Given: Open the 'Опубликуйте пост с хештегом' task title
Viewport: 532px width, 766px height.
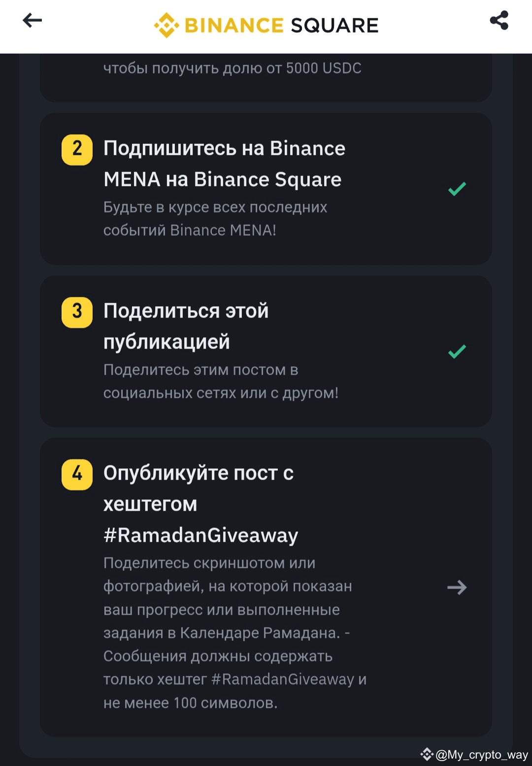Looking at the screenshot, I should coord(199,488).
